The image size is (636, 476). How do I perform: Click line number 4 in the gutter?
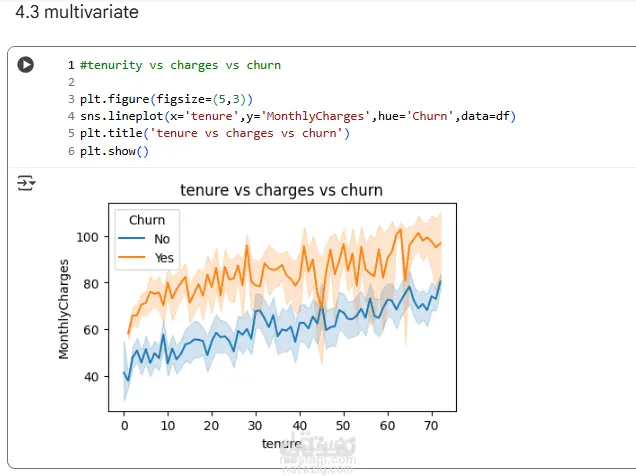(x=71, y=117)
